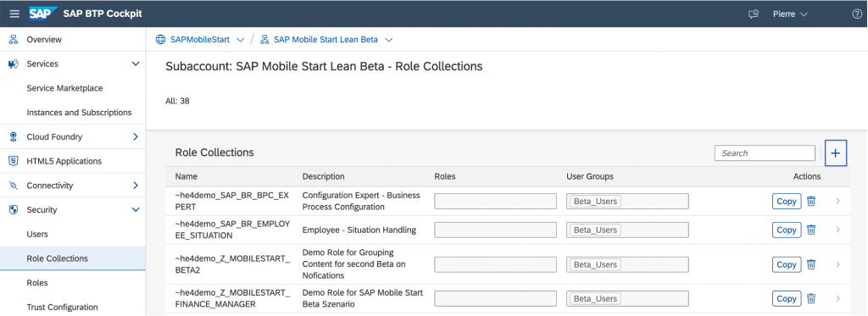Go to Service Marketplace
The height and width of the screenshot is (316, 868).
pos(64,88)
